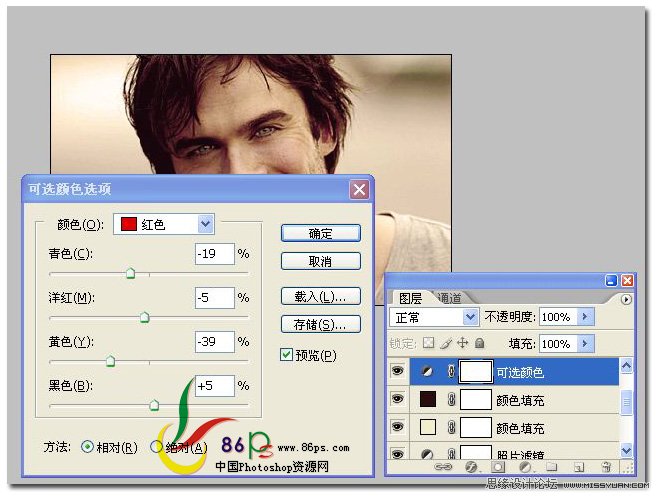
Task: Click the Layers list scroll up arrow
Action: point(626,366)
